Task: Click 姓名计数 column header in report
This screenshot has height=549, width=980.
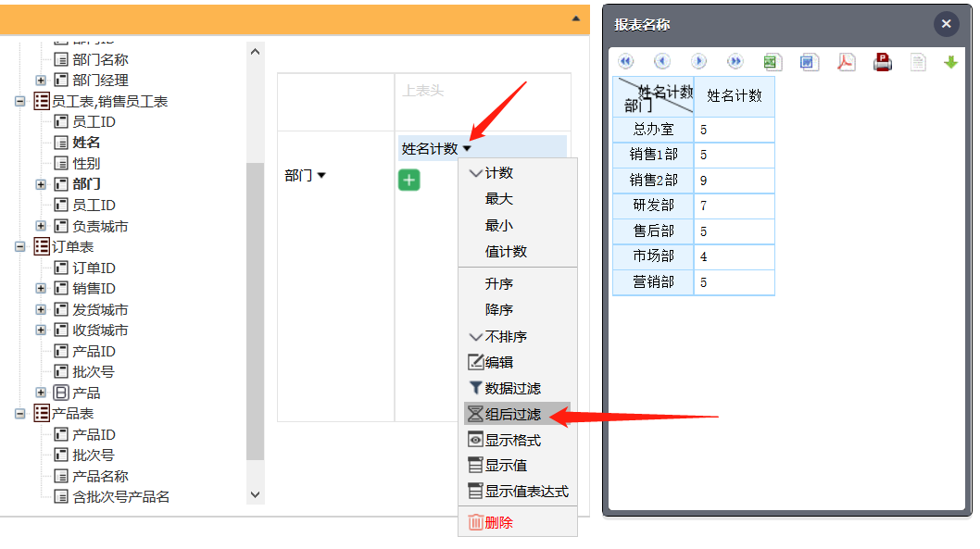Action: 735,96
